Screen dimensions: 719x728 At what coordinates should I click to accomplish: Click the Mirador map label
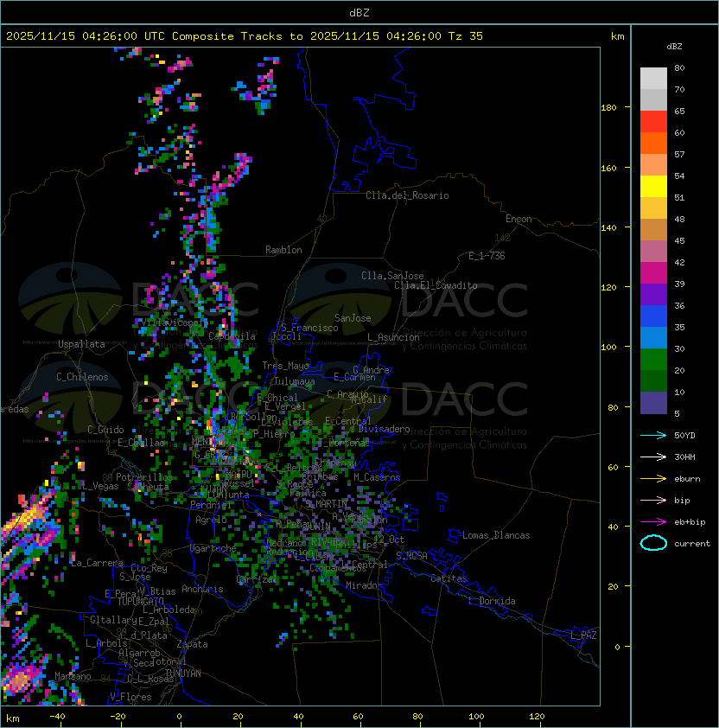(x=364, y=585)
